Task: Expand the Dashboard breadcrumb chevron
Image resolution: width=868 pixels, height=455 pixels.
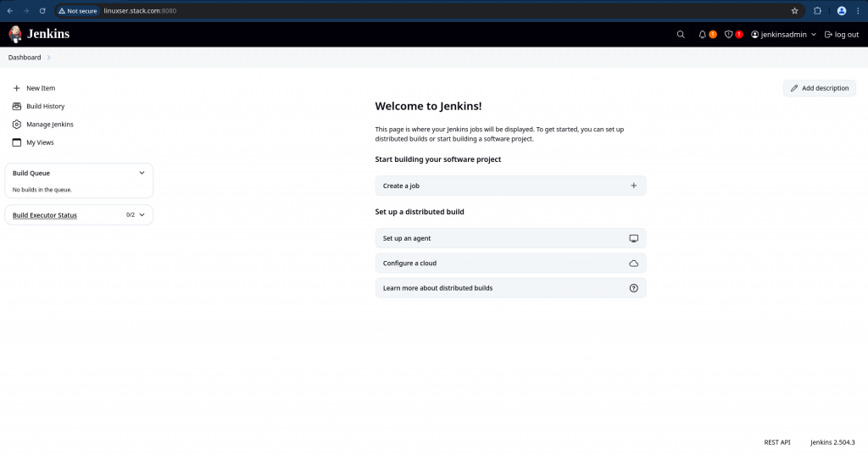Action: point(48,58)
